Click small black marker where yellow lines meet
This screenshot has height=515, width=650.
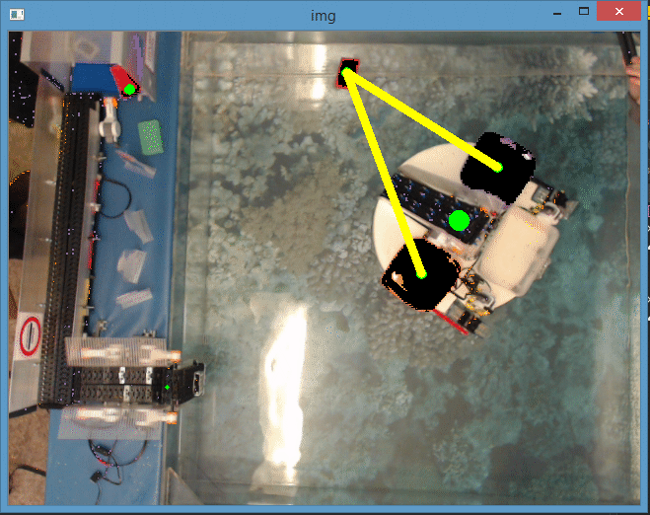pyautogui.click(x=347, y=70)
